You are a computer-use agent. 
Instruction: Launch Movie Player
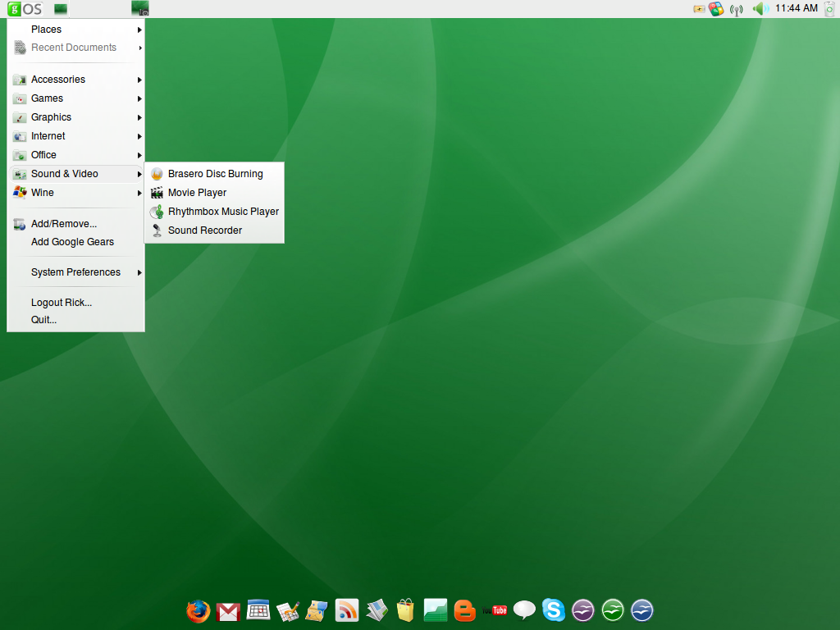point(214,192)
